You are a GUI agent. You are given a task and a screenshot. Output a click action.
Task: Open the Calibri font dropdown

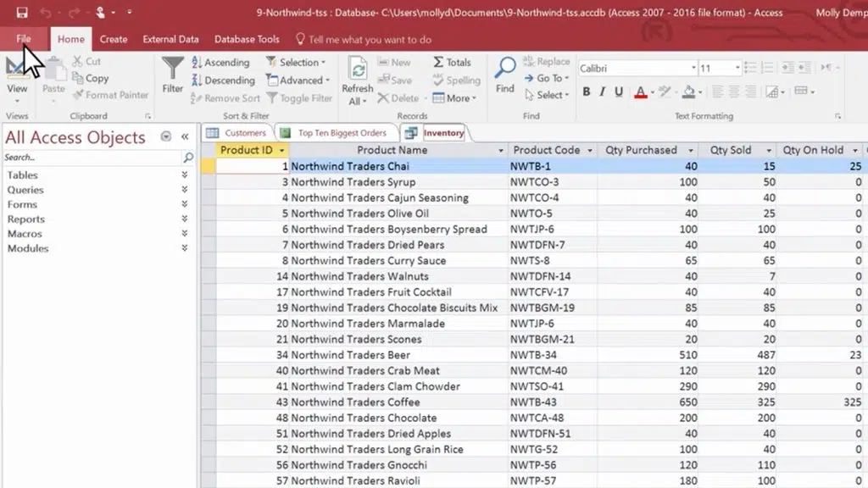[x=694, y=68]
